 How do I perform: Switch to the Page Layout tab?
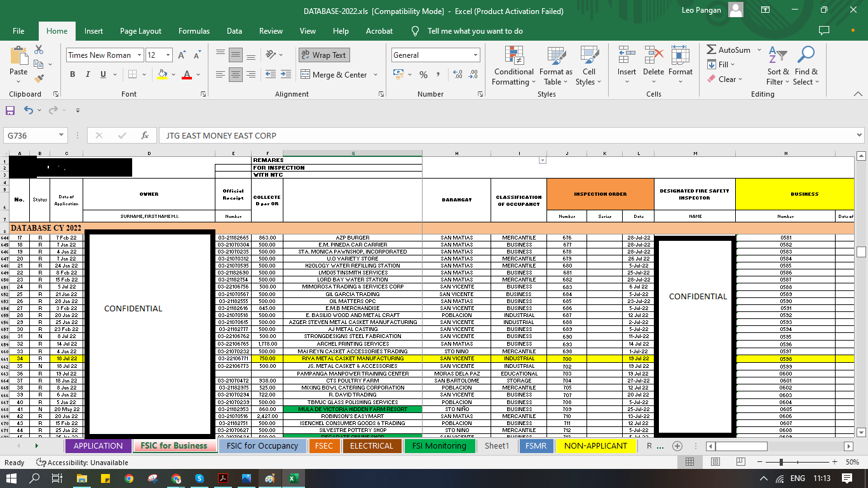click(x=140, y=31)
